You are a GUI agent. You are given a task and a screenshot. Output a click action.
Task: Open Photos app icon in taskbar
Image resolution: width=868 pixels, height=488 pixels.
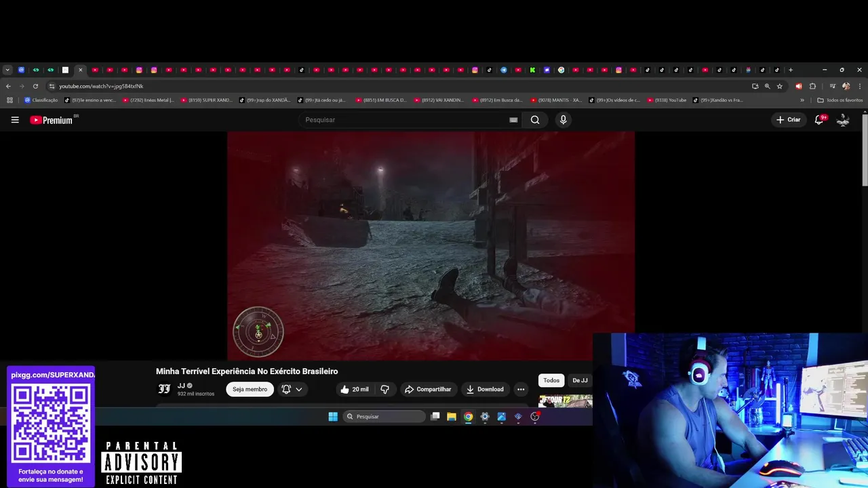502,417
